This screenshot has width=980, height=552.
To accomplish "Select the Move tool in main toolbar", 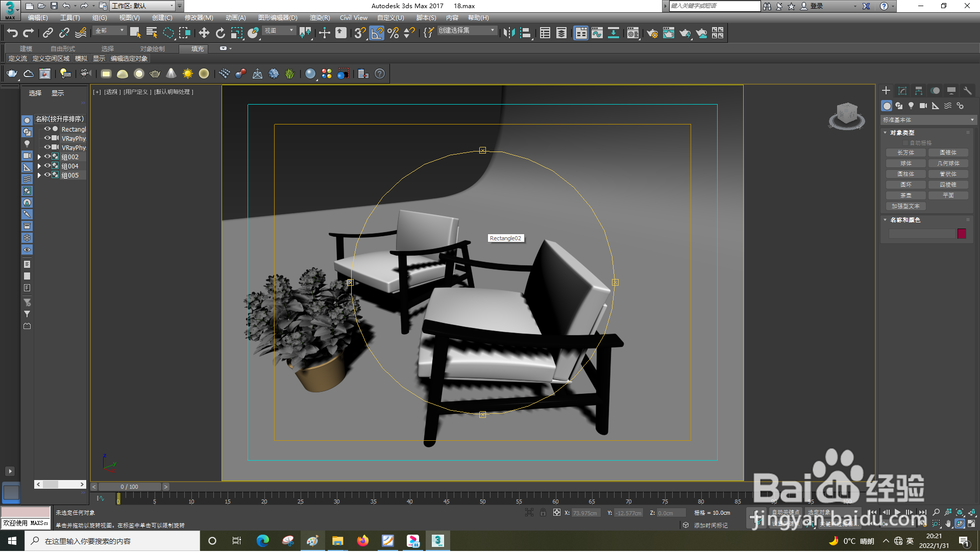I will [x=204, y=33].
